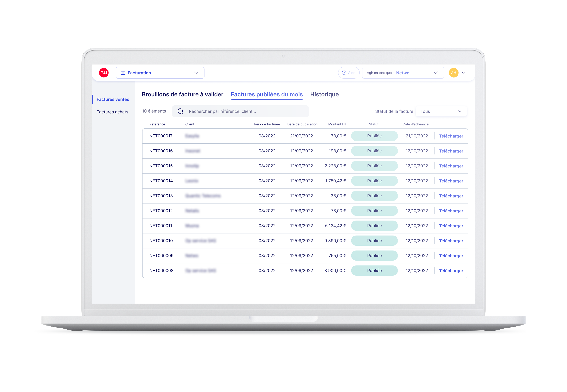Go to Factures achats in sidebar
Image resolution: width=567 pixels, height=392 pixels.
(x=112, y=112)
